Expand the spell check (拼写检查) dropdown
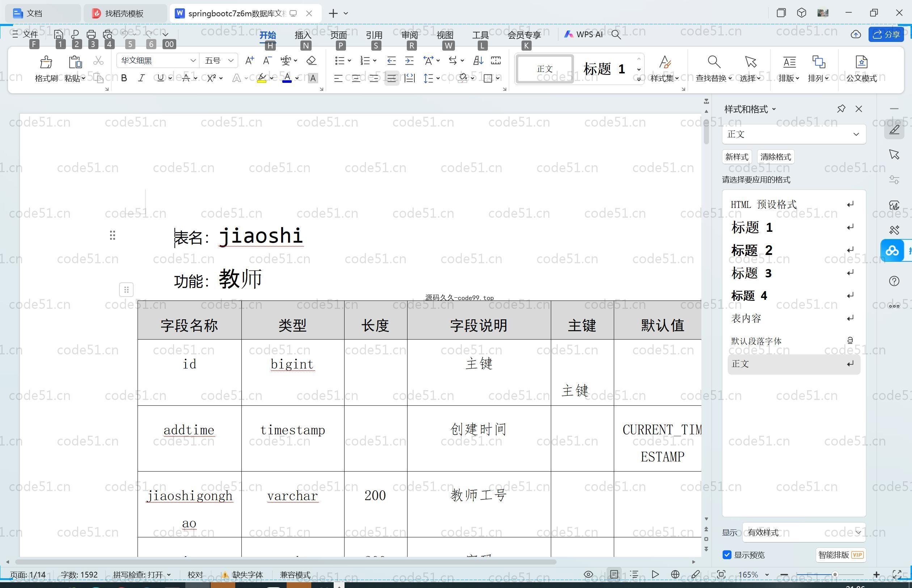This screenshot has height=588, width=912. coord(169,575)
